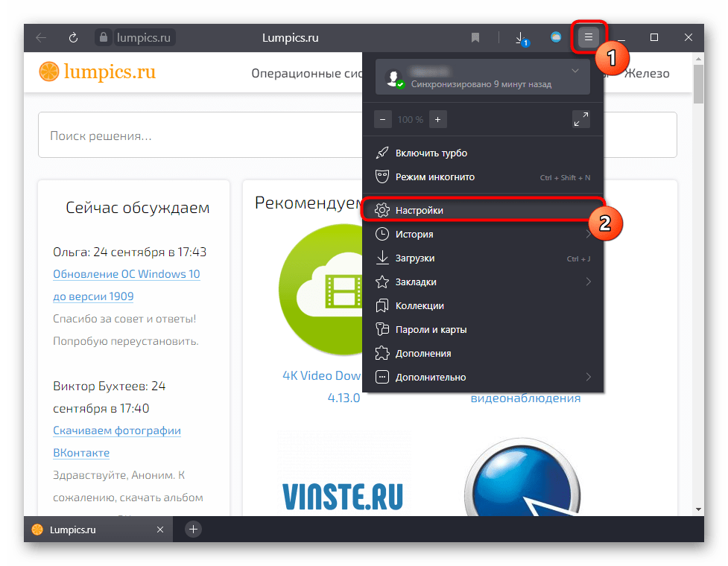The height and width of the screenshot is (566, 728).
Task: Click the hamburger menu button in toolbar
Action: pos(588,37)
